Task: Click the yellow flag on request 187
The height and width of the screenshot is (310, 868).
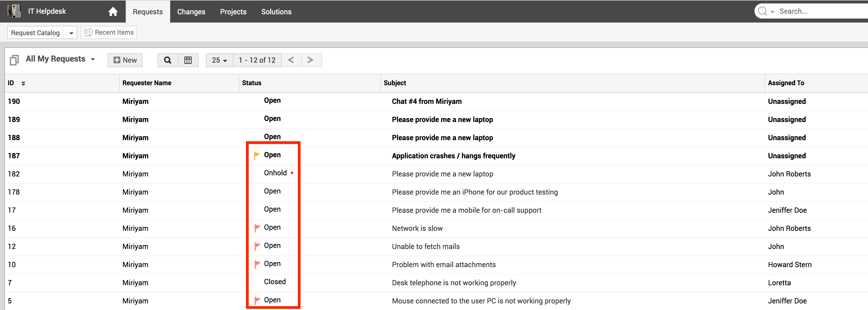Action: (x=257, y=155)
